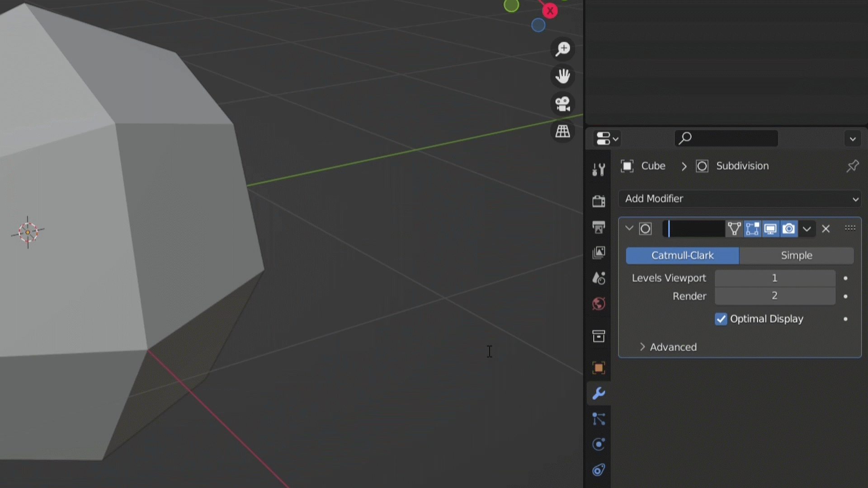This screenshot has width=868, height=488.
Task: Click the Levels Viewport value field
Action: (x=774, y=278)
